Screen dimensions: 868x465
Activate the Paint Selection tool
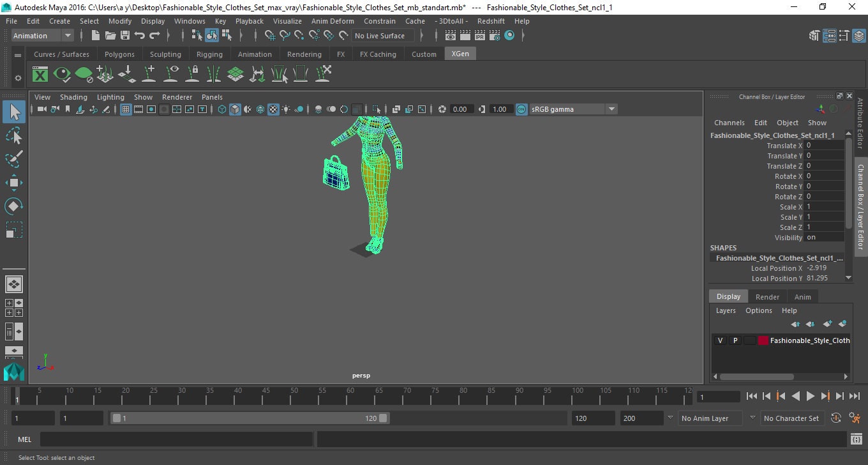point(14,159)
